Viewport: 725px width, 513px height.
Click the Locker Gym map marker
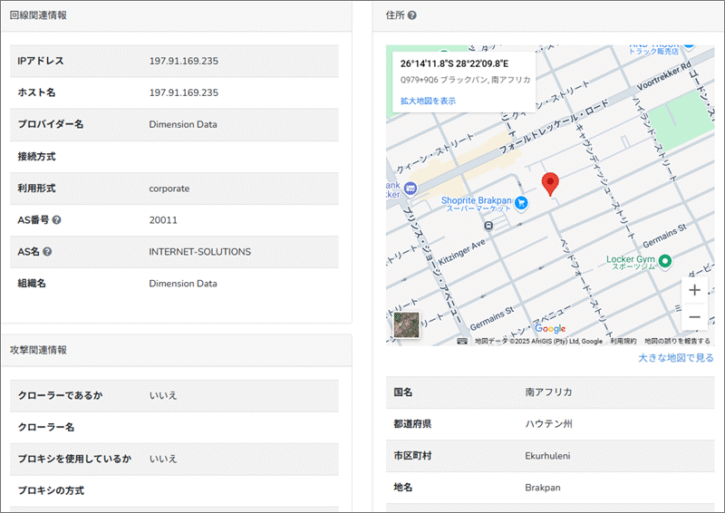click(x=665, y=262)
